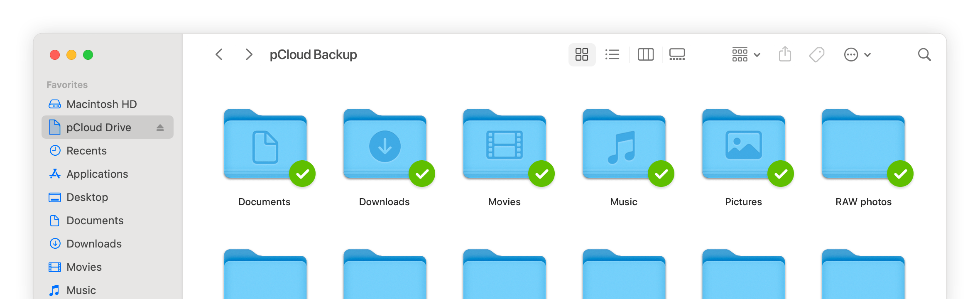This screenshot has width=980, height=299.
Task: Go back with the left chevron
Action: pos(219,54)
